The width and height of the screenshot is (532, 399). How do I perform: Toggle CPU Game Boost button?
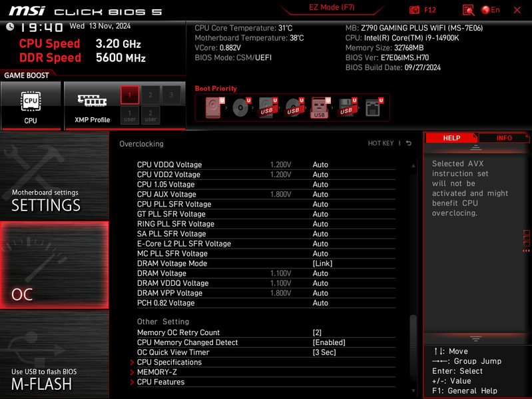click(x=31, y=105)
